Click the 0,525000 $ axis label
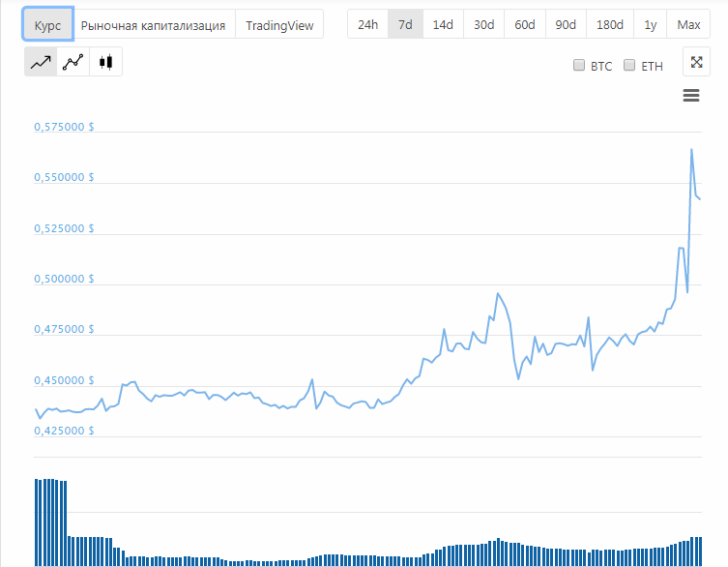The image size is (728, 567). coord(64,228)
